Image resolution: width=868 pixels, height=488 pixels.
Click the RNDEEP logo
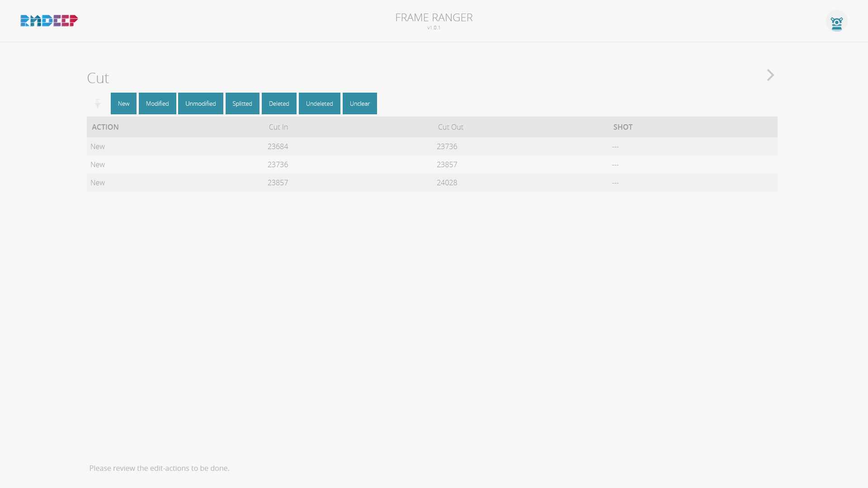pos(49,21)
